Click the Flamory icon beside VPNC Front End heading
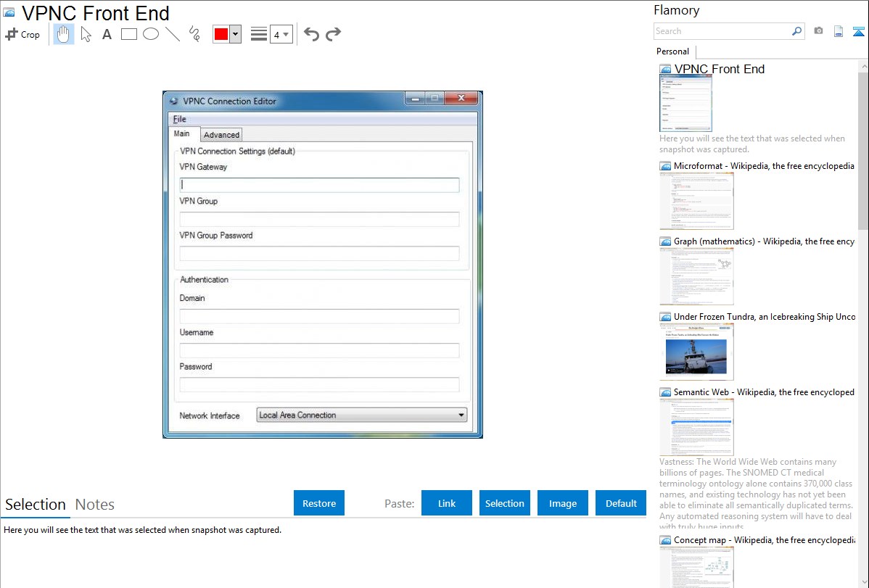The image size is (869, 588). 9,12
